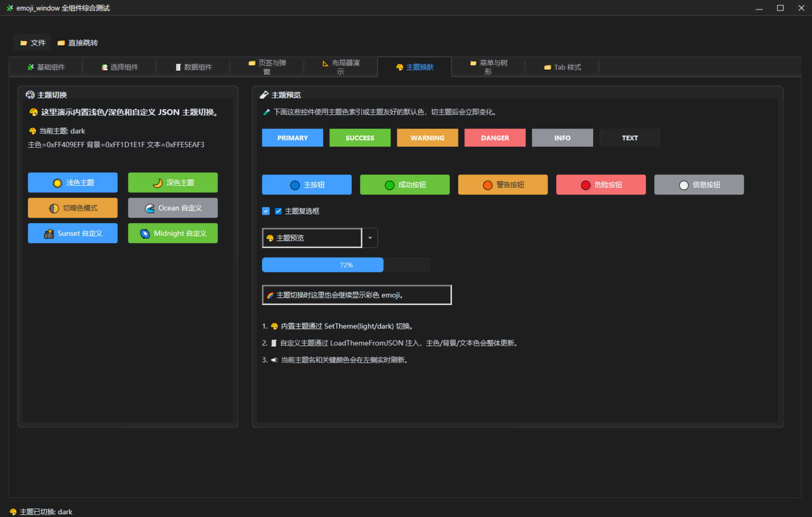This screenshot has width=812, height=517.
Task: Click the half-moon icon on 切暗色模式
Action: point(54,208)
